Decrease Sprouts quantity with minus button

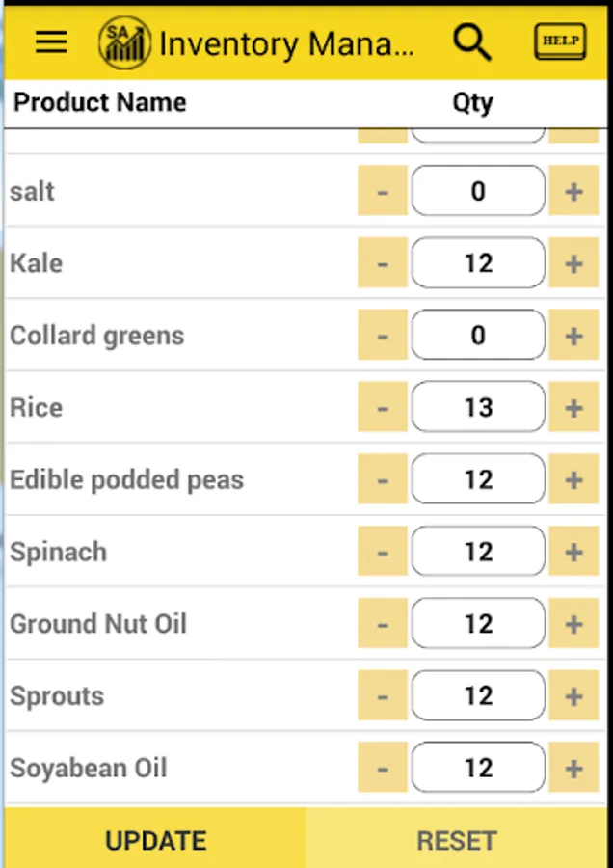pos(383,696)
